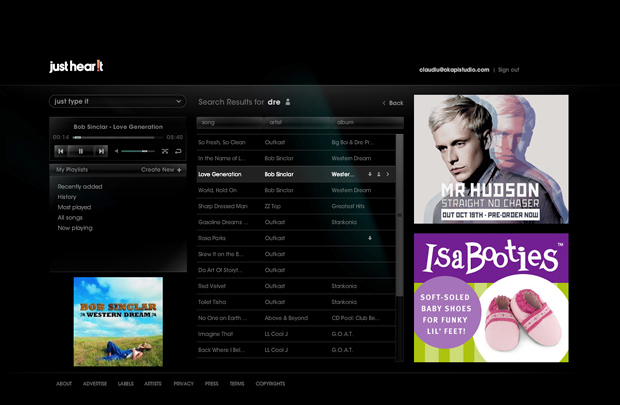The height and width of the screenshot is (405, 620).
Task: Click the plus icon to create playlist
Action: [x=180, y=170]
